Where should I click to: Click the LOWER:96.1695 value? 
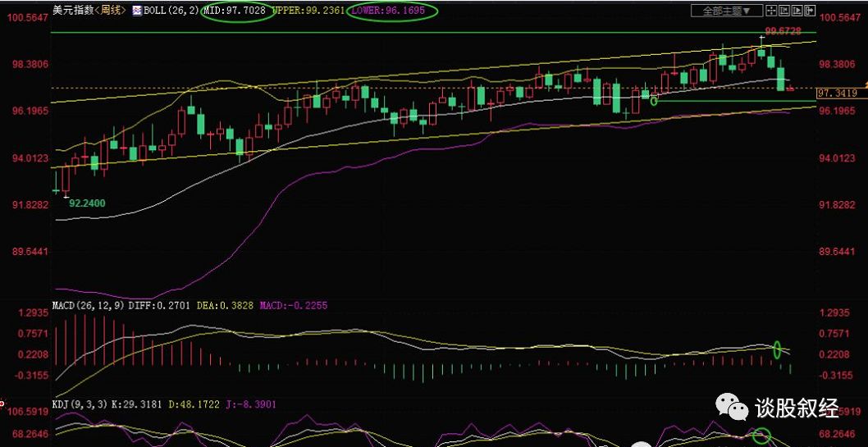pos(391,10)
